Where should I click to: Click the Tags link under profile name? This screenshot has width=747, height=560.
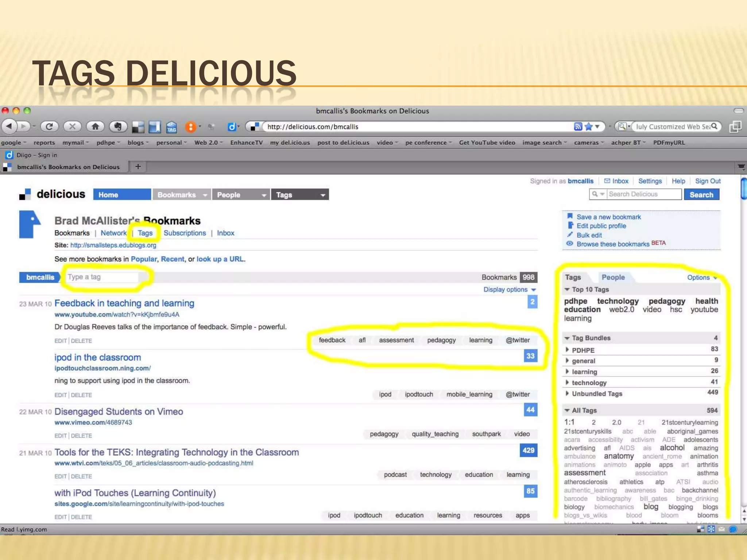(x=145, y=233)
